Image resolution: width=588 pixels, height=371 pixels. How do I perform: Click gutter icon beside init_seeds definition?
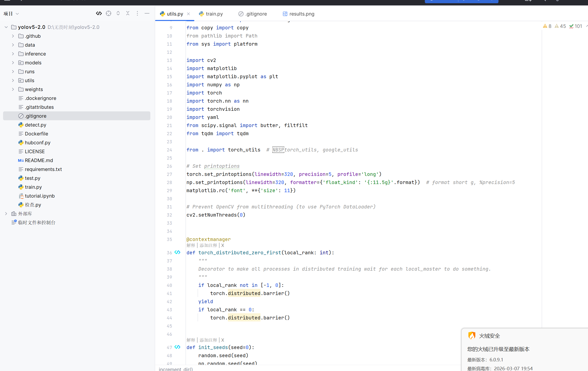[x=178, y=347]
